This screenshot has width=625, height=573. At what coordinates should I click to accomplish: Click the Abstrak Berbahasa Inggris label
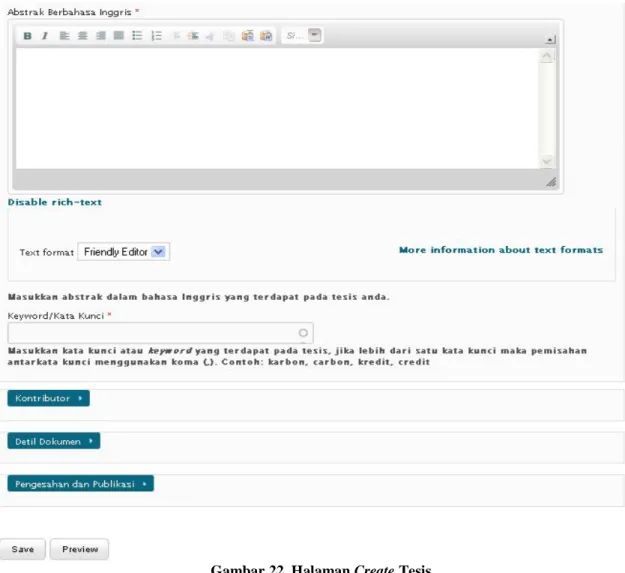[x=69, y=12]
